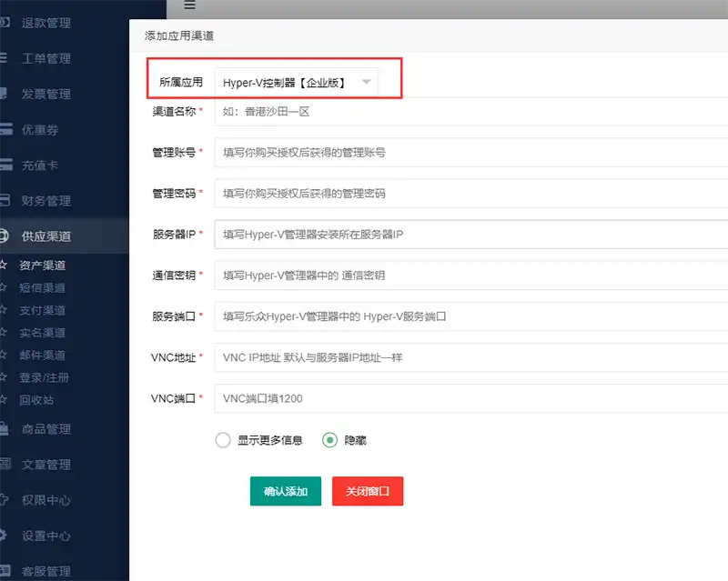Expand the 权限中心 sidebar menu
Image resolution: width=728 pixels, height=581 pixels.
[x=45, y=500]
